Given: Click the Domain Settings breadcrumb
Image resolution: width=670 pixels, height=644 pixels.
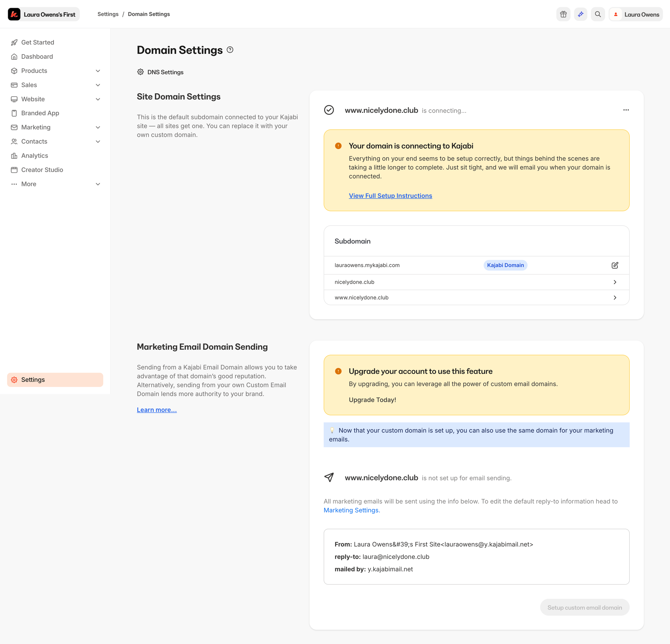Looking at the screenshot, I should (x=149, y=14).
